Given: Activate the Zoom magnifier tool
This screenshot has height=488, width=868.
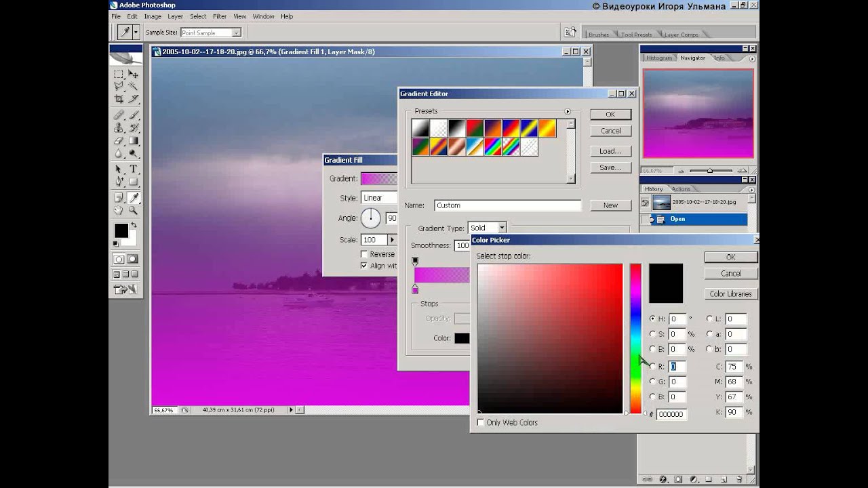Looking at the screenshot, I should [134, 211].
